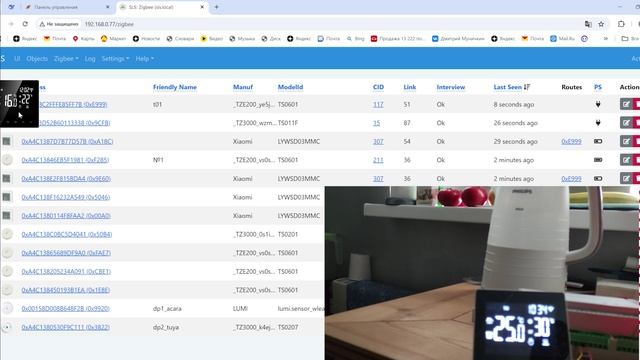640x360 pixels.
Task: Open device link in the TS0201 row
Action: click(x=67, y=234)
